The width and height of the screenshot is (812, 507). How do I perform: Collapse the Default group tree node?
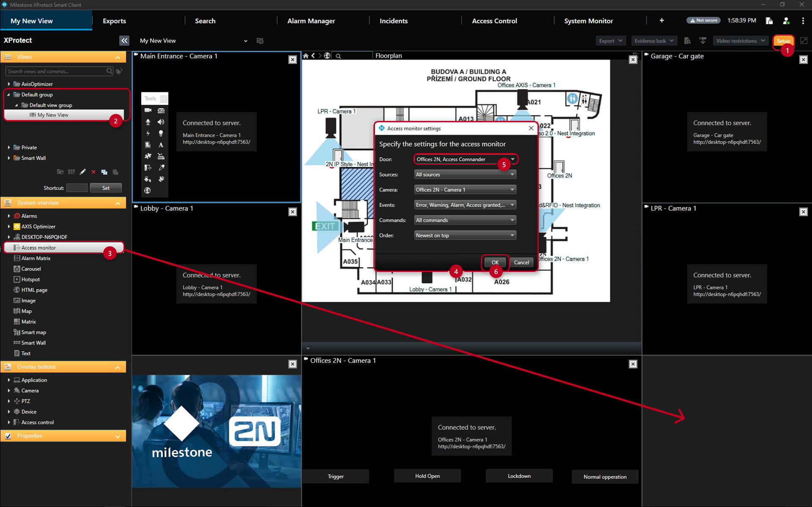9,95
